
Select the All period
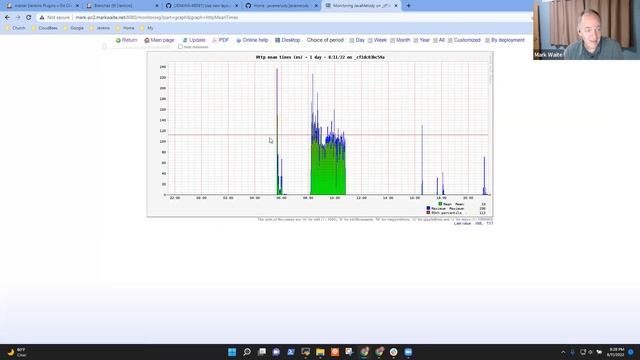[x=439, y=40]
